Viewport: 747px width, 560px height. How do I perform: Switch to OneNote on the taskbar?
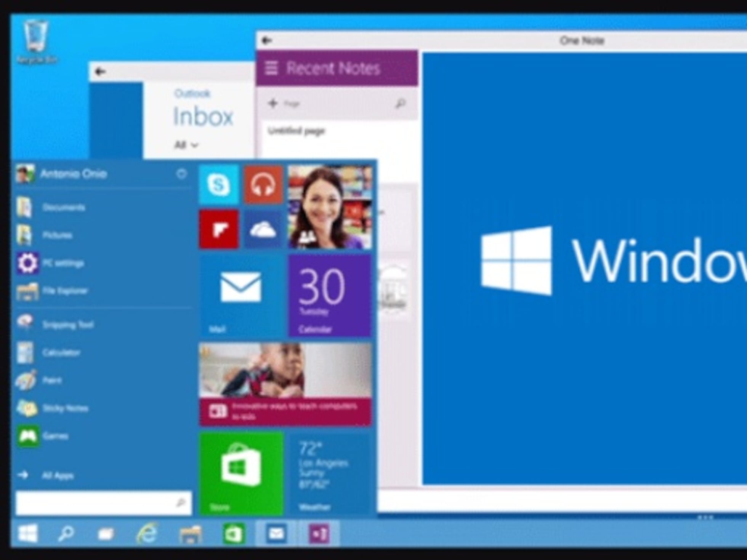(x=319, y=533)
